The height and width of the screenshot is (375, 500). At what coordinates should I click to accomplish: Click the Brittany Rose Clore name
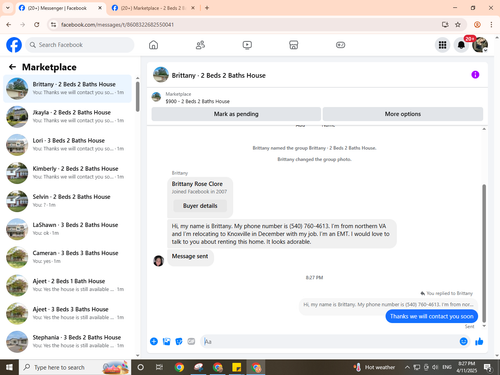click(197, 184)
